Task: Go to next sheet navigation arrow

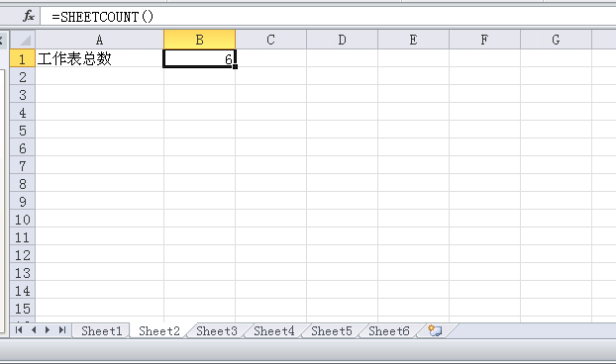Action: (x=48, y=330)
